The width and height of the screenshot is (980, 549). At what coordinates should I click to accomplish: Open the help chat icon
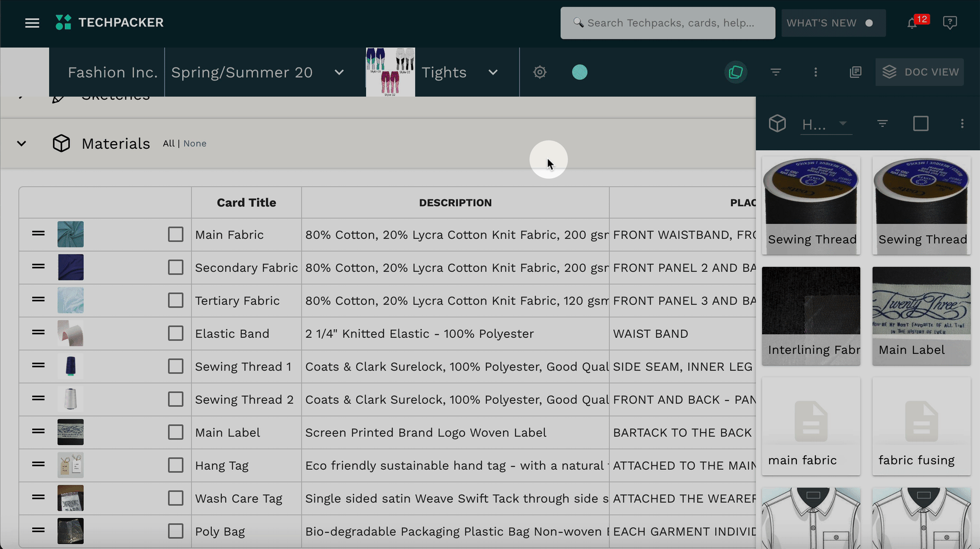(950, 23)
